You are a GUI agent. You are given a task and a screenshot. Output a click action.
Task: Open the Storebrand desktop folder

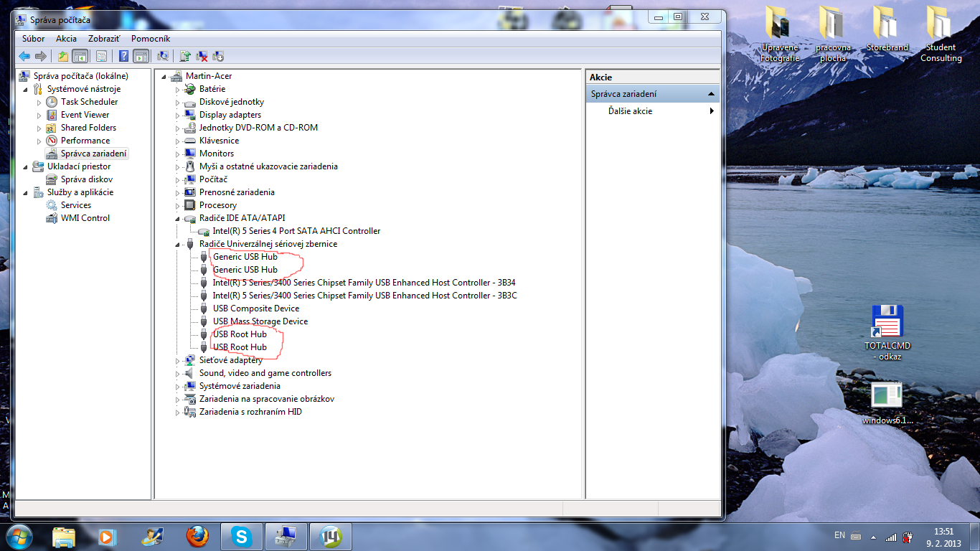887,29
